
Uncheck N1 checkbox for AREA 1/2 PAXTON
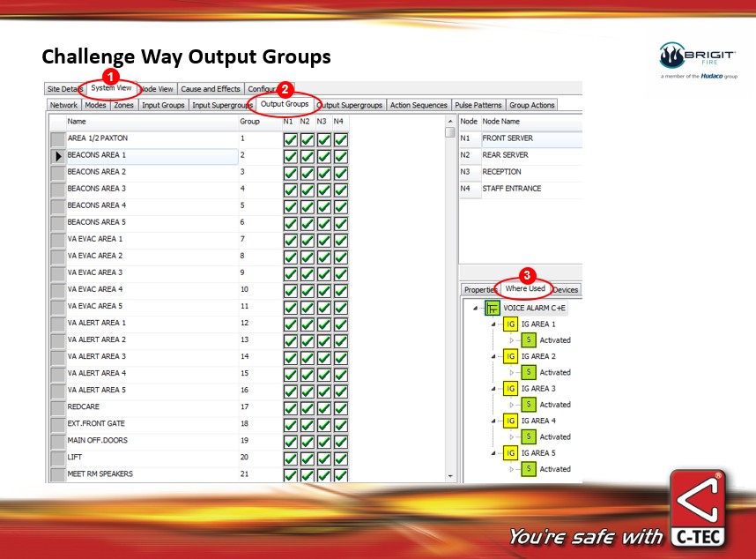[289, 138]
